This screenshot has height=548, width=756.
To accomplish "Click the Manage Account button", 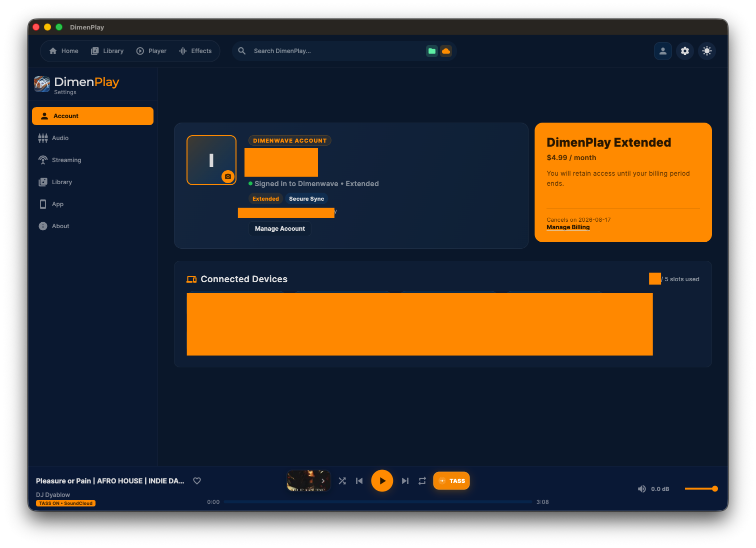I will 280,229.
